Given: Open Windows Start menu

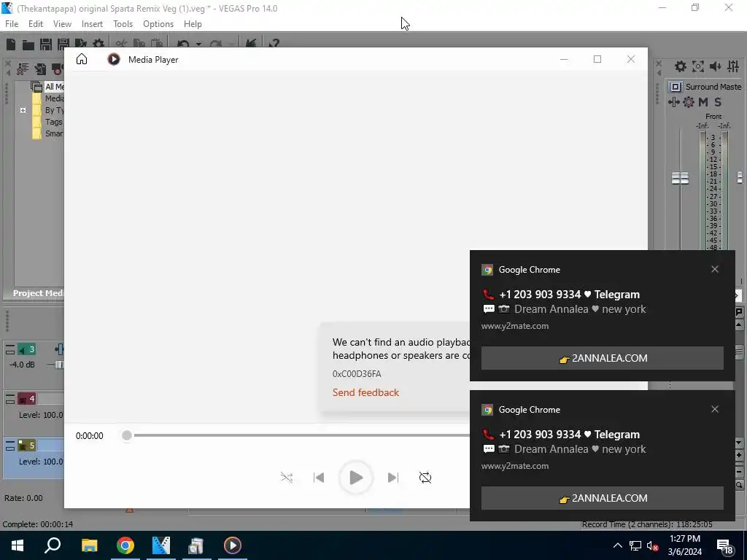Looking at the screenshot, I should pyautogui.click(x=18, y=545).
